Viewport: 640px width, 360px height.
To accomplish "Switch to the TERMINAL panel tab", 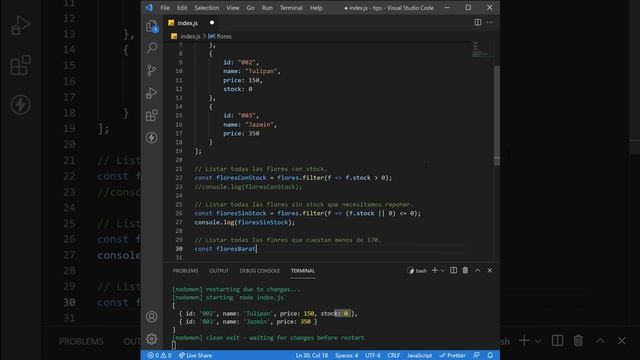I will pyautogui.click(x=303, y=271).
